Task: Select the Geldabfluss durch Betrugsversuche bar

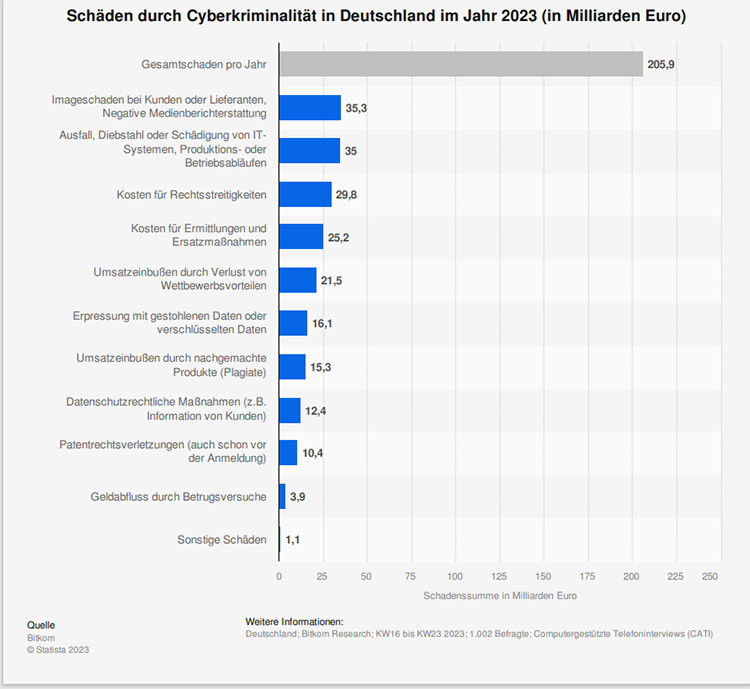Action: pyautogui.click(x=282, y=496)
